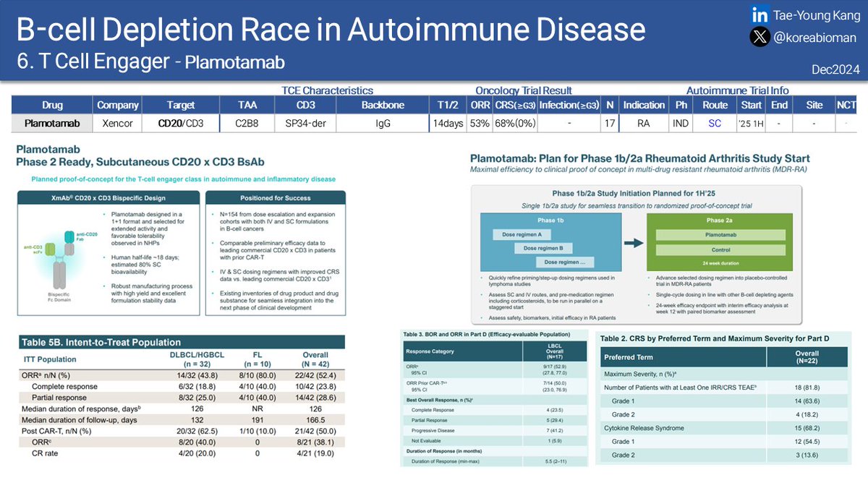Select the '53%' ORR cell

click(480, 124)
